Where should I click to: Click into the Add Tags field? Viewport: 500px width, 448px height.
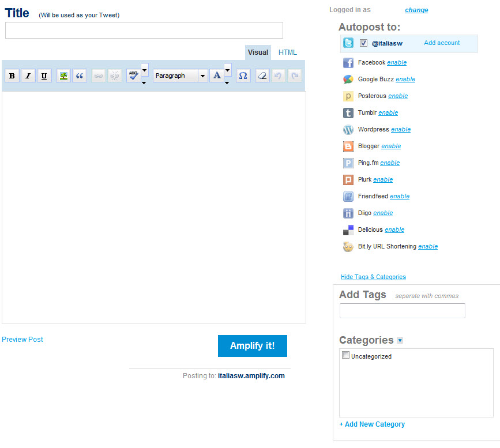[403, 311]
